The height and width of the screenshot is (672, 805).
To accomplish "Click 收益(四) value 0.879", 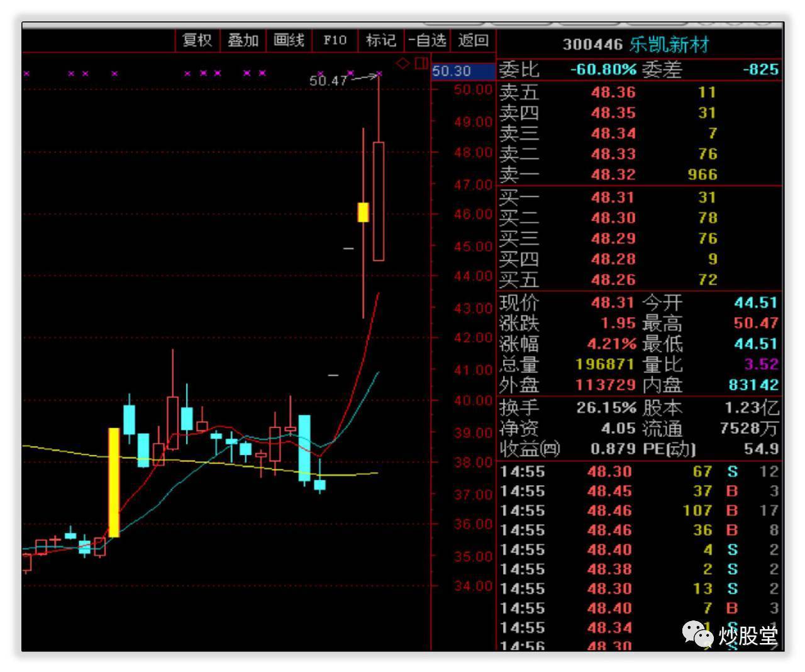I will pyautogui.click(x=613, y=449).
